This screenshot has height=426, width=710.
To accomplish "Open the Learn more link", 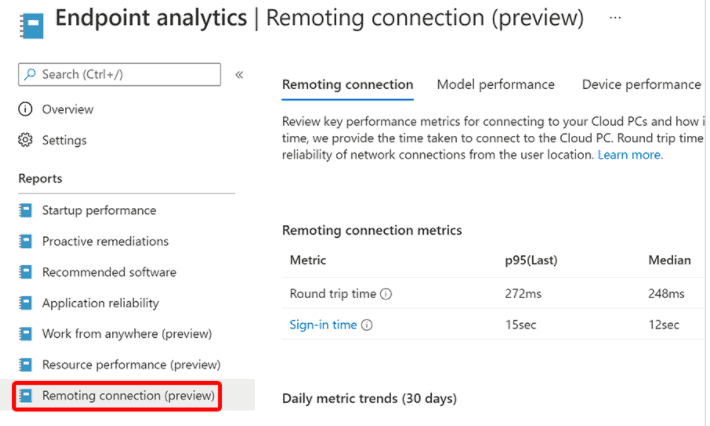I will [630, 155].
